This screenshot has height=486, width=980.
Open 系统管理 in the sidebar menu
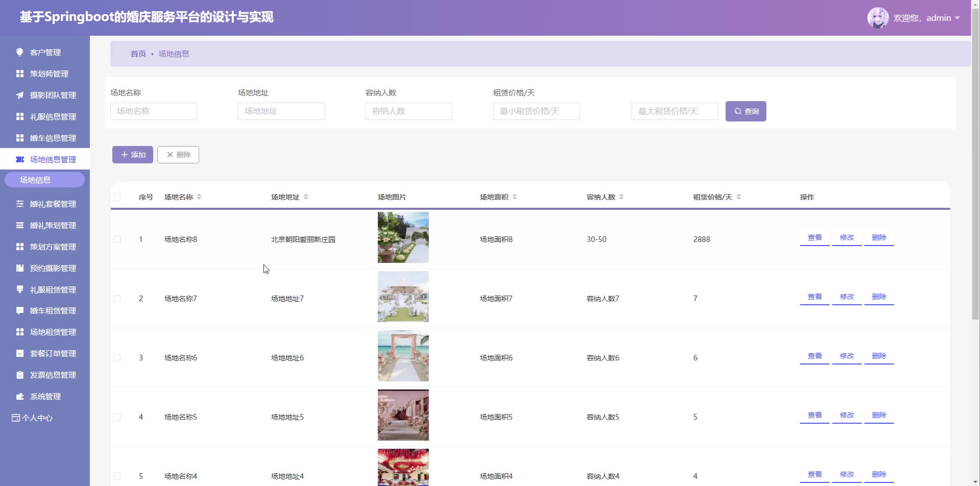tap(45, 396)
